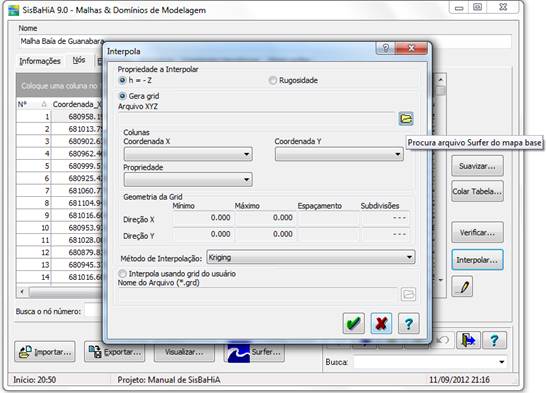546x393 pixels.
Task: Click the Direção Y Máximo value field
Action: point(265,234)
